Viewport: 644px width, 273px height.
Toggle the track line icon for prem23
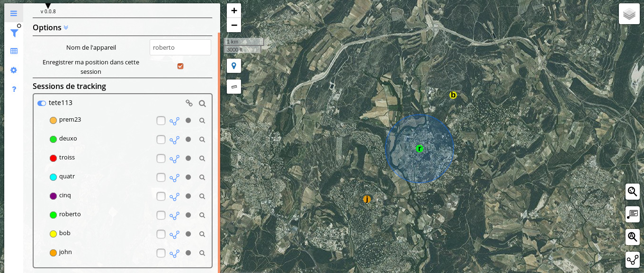[x=175, y=121]
